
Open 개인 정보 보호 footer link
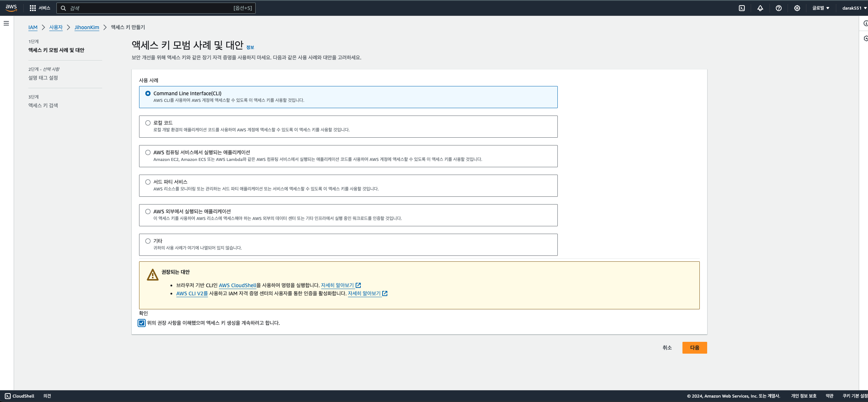803,396
